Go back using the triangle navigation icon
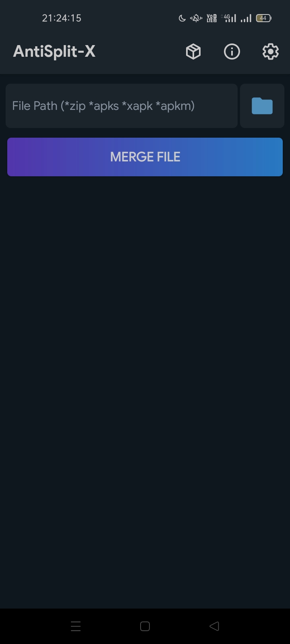290x644 pixels. (x=214, y=626)
